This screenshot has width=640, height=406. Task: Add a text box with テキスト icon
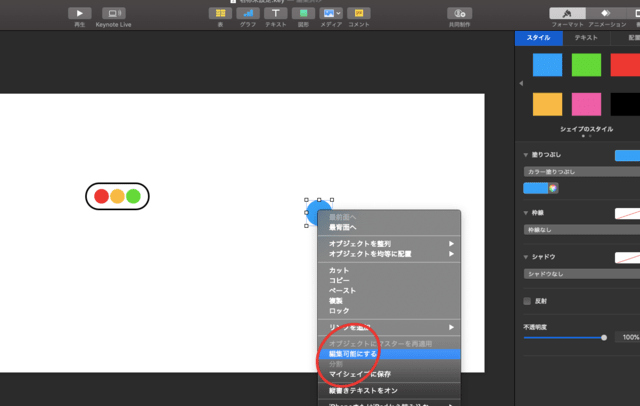click(275, 13)
